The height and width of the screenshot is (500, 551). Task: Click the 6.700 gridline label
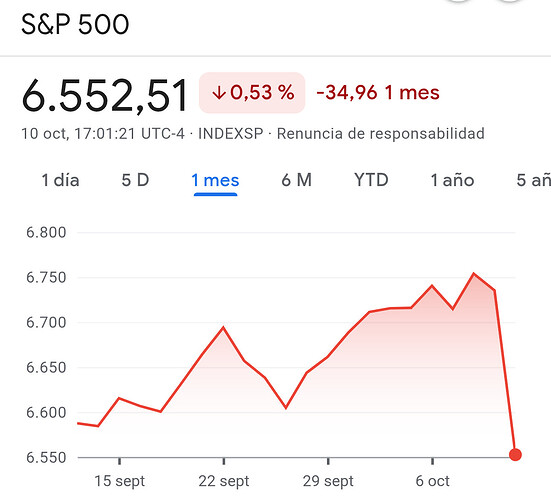pos(46,323)
